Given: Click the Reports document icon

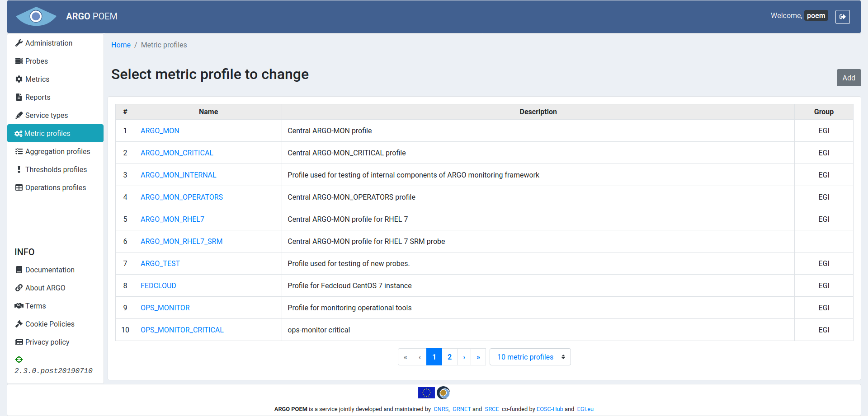Looking at the screenshot, I should click(x=19, y=97).
